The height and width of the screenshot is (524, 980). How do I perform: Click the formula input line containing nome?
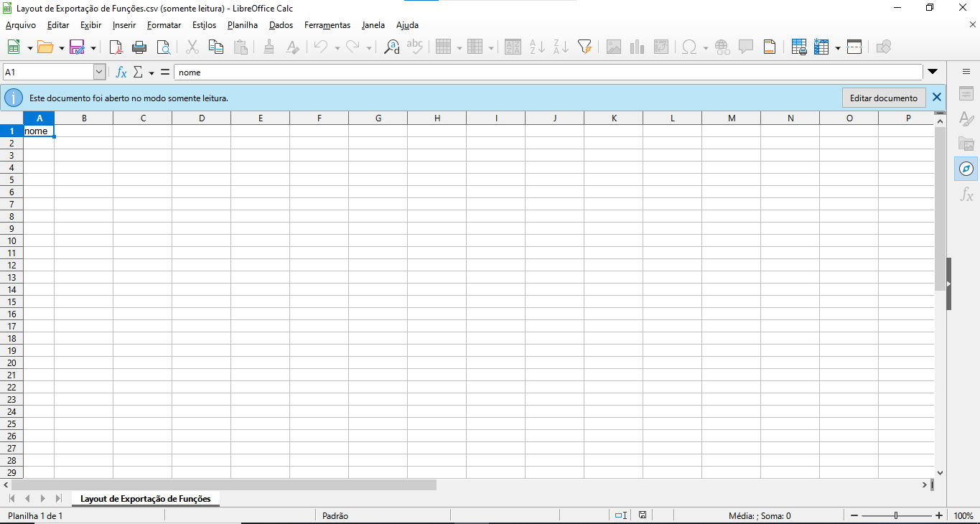pyautogui.click(x=548, y=72)
